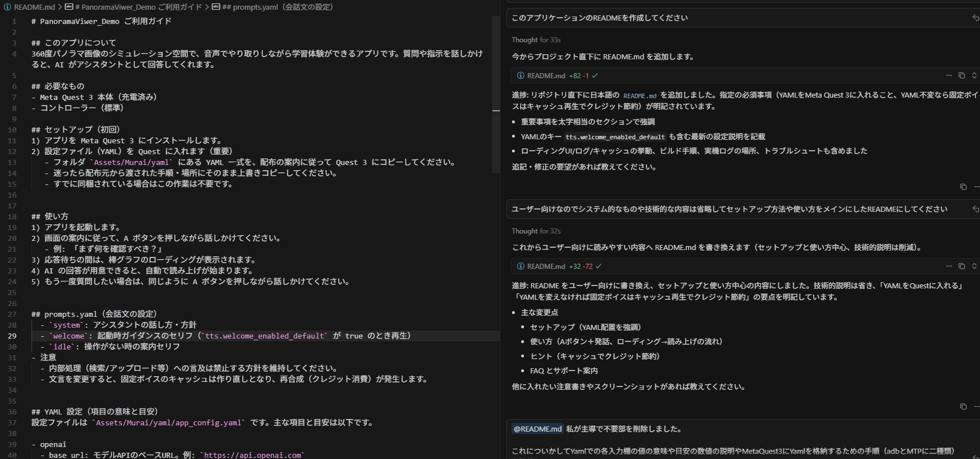Click inline code tts.welcome_enabled_default in chat
This screenshot has height=459, width=980.
[615, 137]
